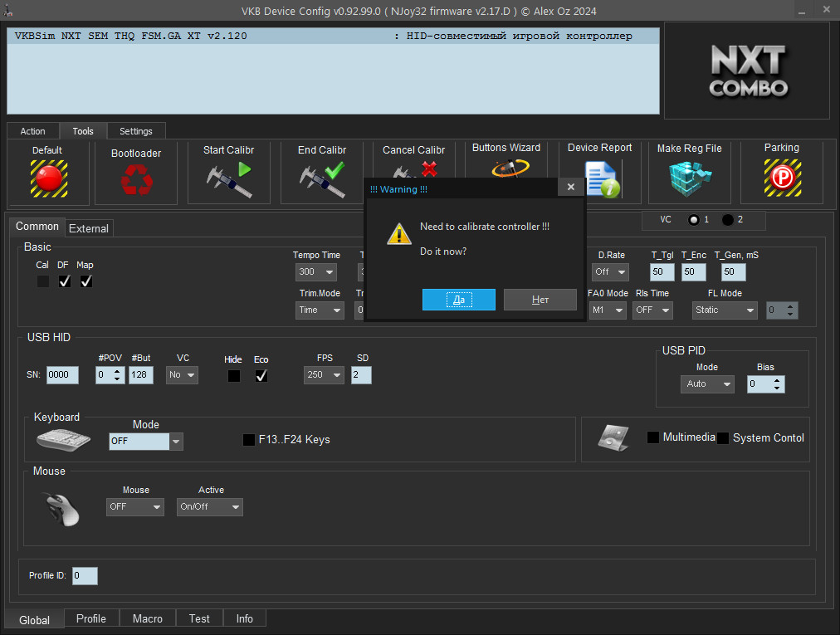Expand the D.Rate dropdown

point(610,271)
